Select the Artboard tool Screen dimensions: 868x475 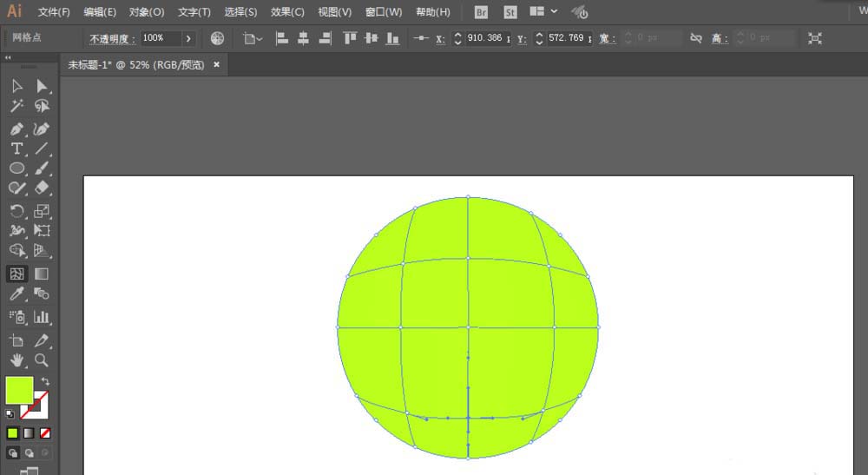tap(16, 340)
